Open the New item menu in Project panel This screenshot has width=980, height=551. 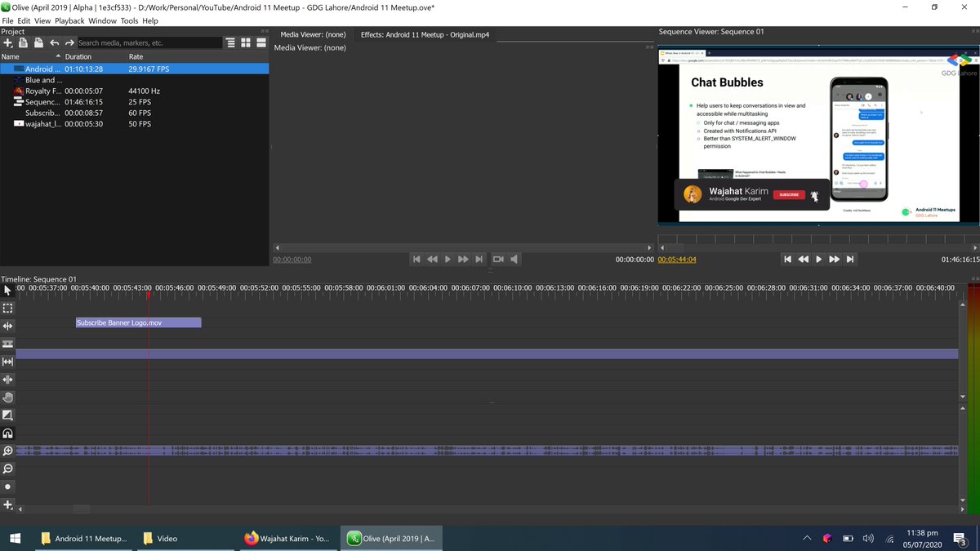7,42
